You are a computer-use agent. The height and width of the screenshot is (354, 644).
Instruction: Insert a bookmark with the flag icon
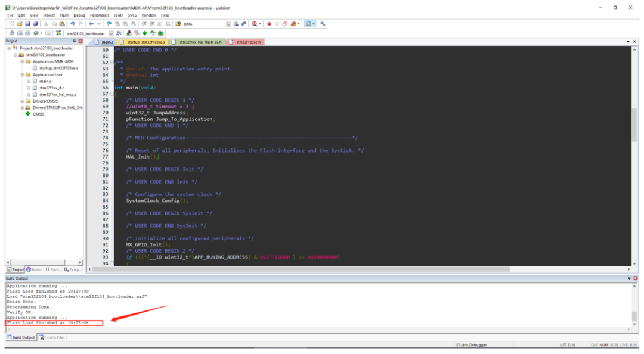click(109, 24)
